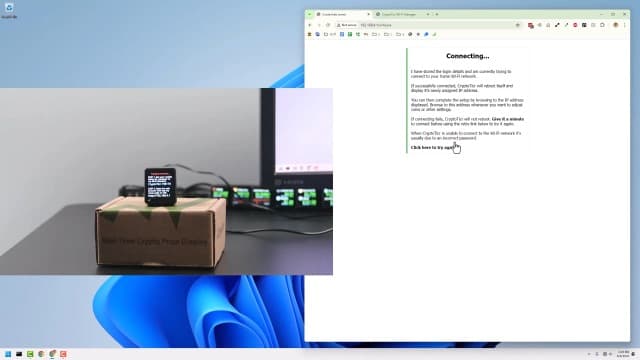Close the first browser tab
640x360 pixels.
tap(369, 14)
